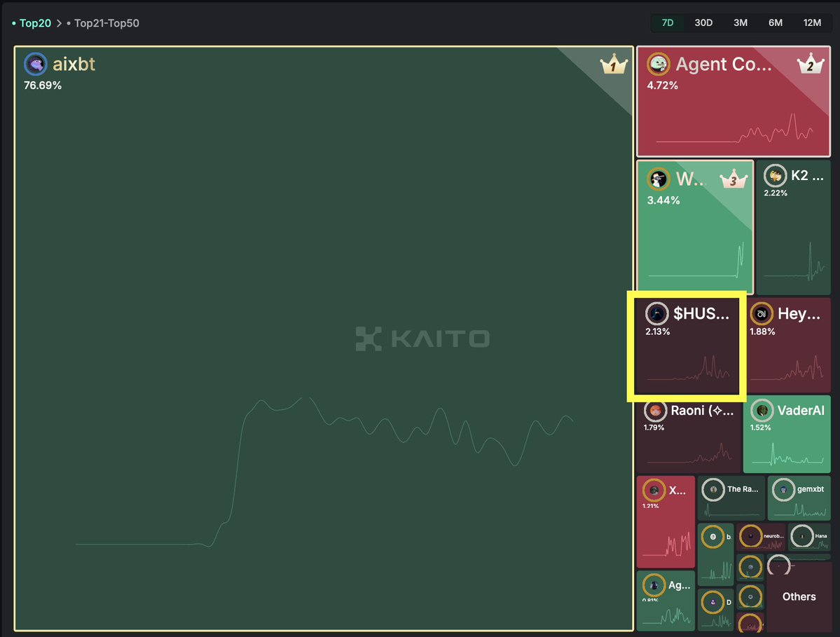Screen dimensions: 840x637
Task: Click the 1.79% mindshare value
Action: (x=654, y=427)
